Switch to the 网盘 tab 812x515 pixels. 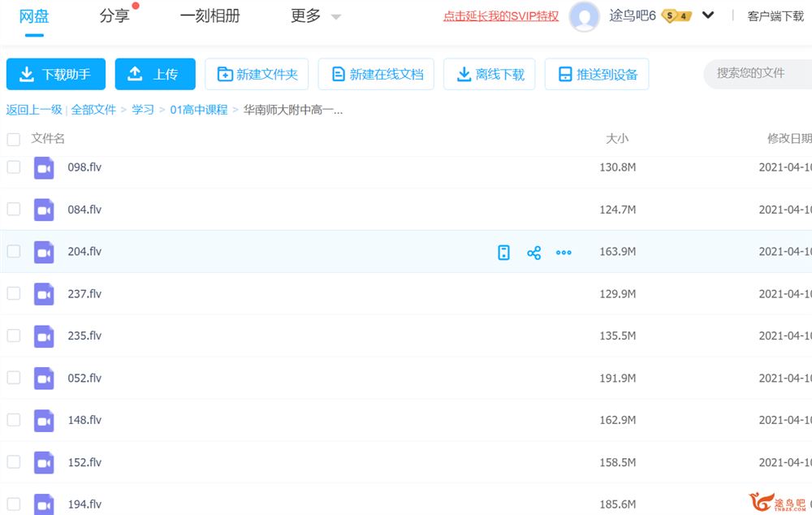[34, 16]
